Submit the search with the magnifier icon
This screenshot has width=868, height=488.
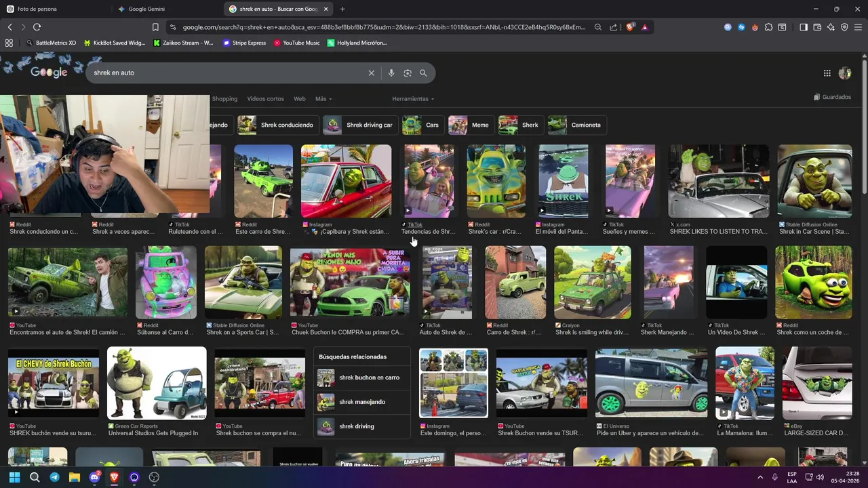[x=423, y=73]
